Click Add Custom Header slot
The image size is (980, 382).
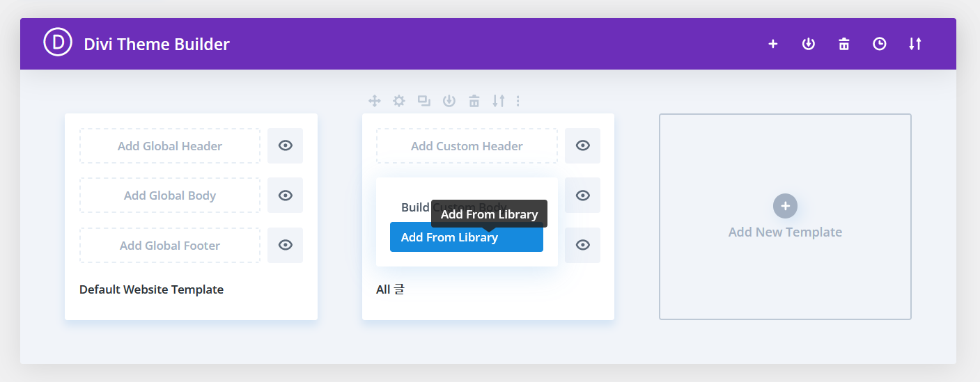[x=467, y=146]
